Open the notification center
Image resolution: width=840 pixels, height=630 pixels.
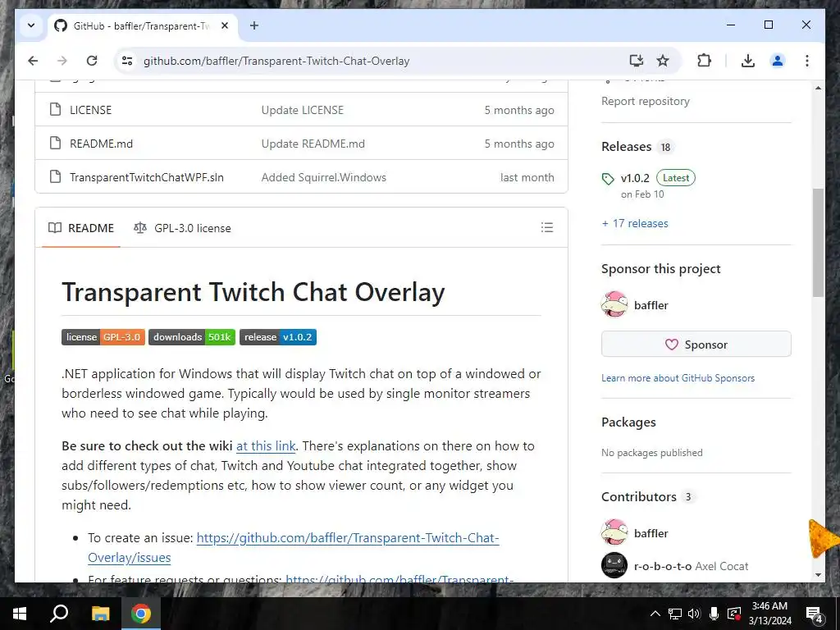[x=815, y=614]
